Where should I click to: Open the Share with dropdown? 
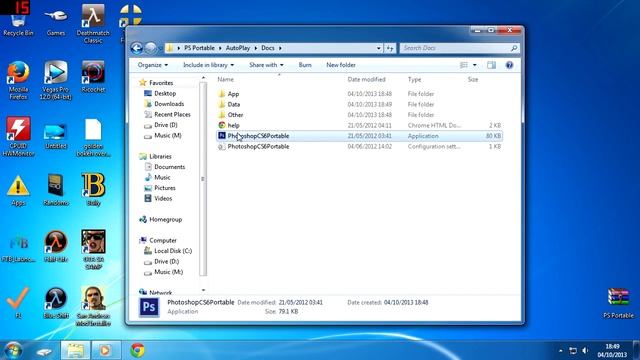[x=266, y=65]
